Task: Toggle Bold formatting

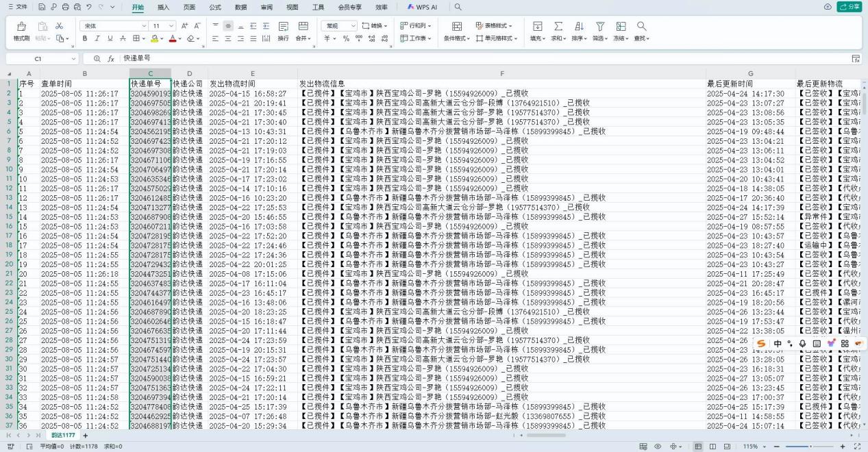Action: click(86, 38)
